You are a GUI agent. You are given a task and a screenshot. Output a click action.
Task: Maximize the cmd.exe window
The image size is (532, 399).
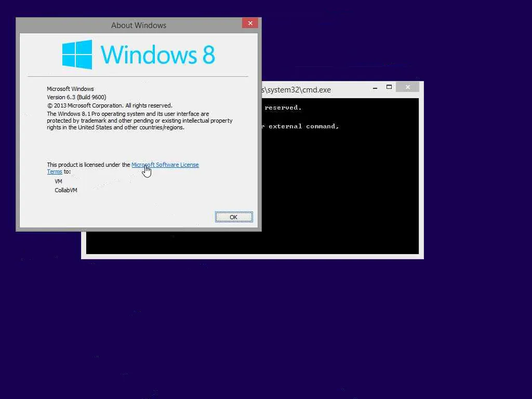tap(389, 87)
